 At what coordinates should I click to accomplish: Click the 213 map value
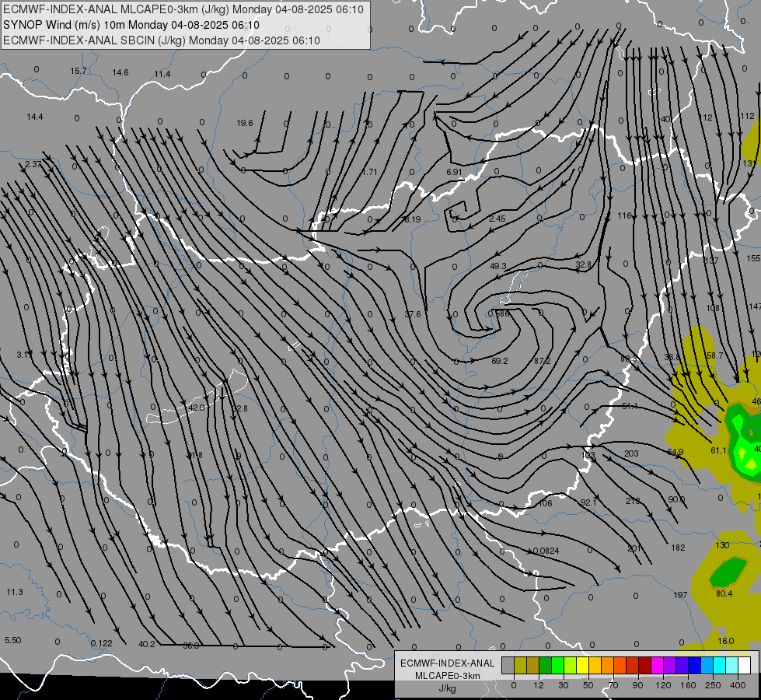coord(633,501)
